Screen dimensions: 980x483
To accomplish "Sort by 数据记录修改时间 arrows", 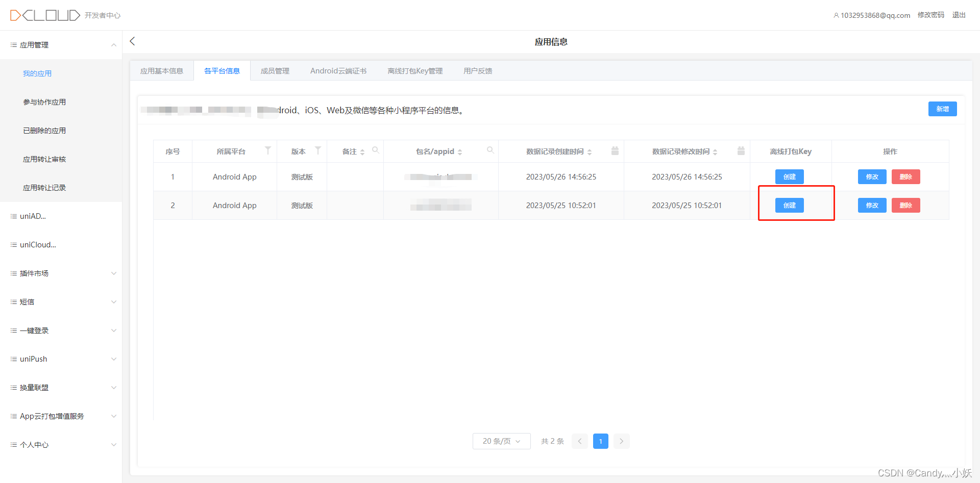I will tap(715, 152).
